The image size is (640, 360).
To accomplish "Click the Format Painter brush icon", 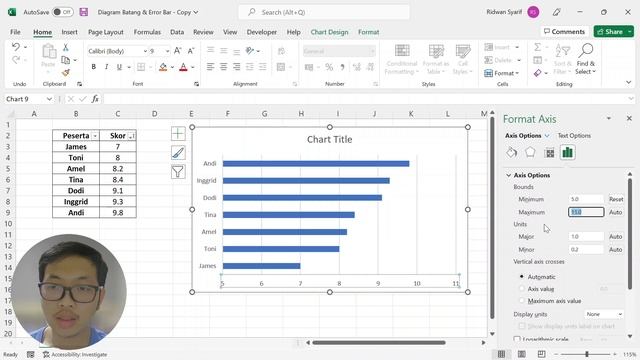I will 65,73.
